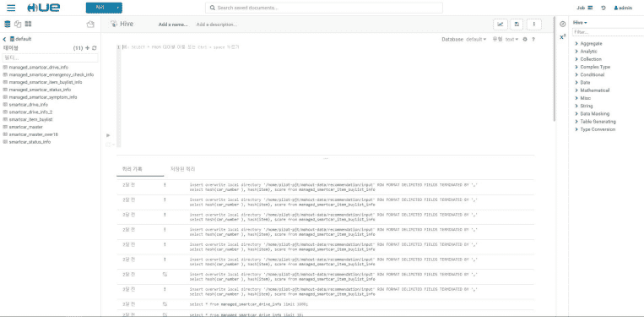Click the hide left assist panel icon

pos(90,25)
